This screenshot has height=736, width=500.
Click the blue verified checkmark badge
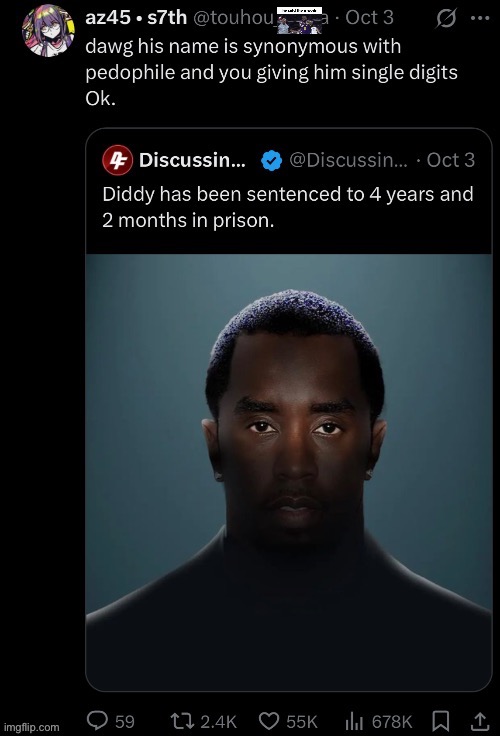pos(271,161)
